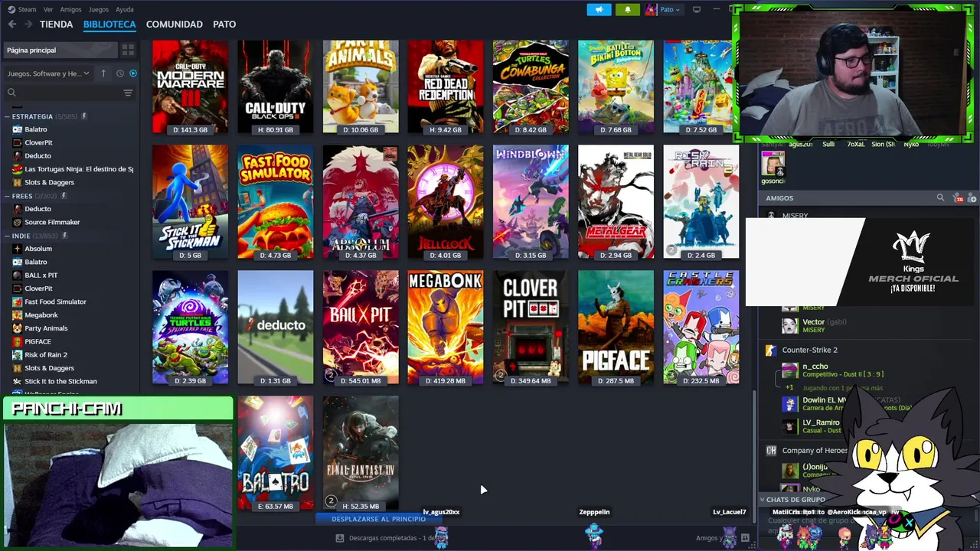Select Stick It to the Stickman entry

pyautogui.click(x=60, y=381)
